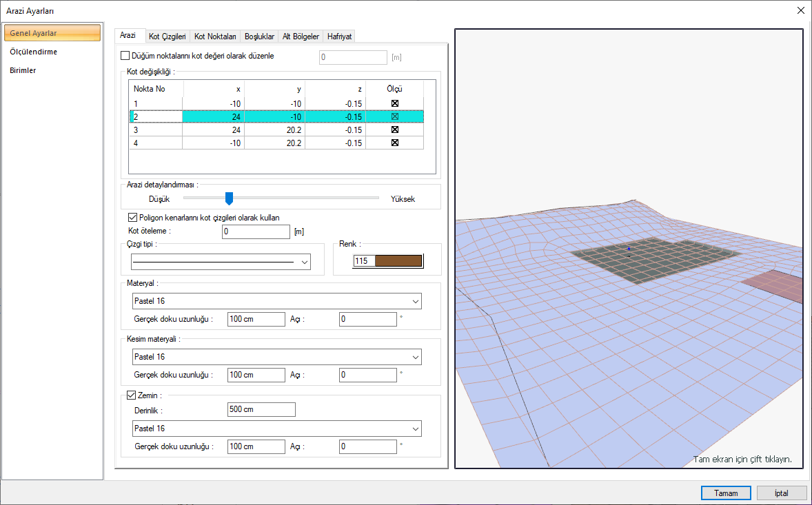Disable the Zemin checkbox
This screenshot has width=812, height=505.
point(132,395)
